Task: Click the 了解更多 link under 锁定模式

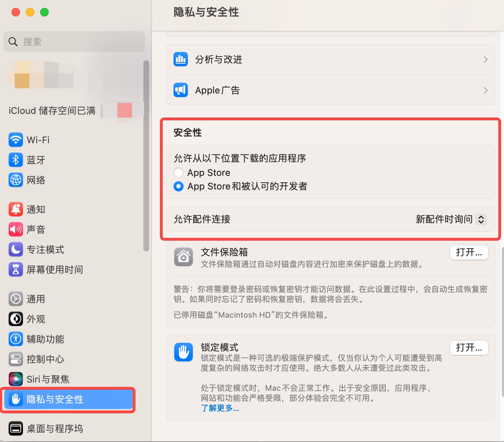Action: click(x=220, y=408)
